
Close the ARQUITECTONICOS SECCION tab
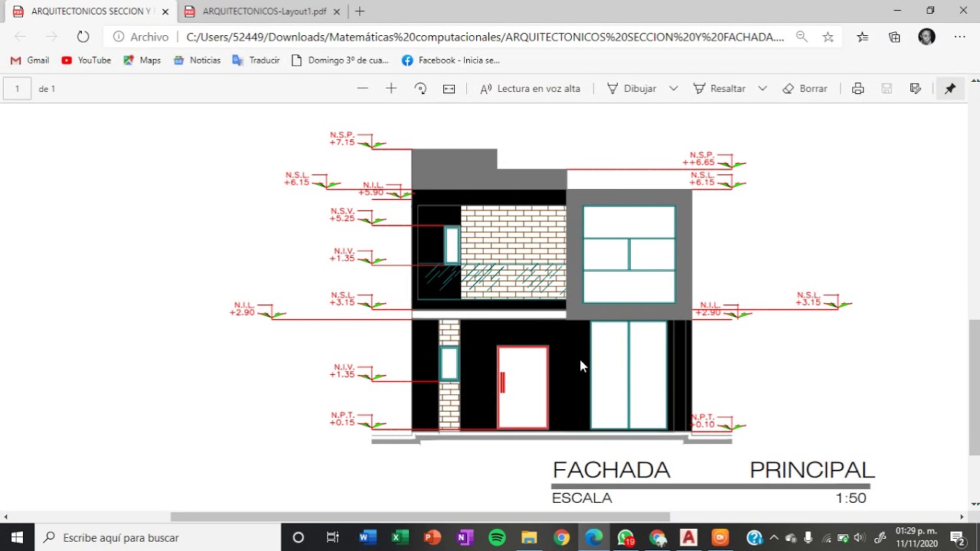pos(165,11)
